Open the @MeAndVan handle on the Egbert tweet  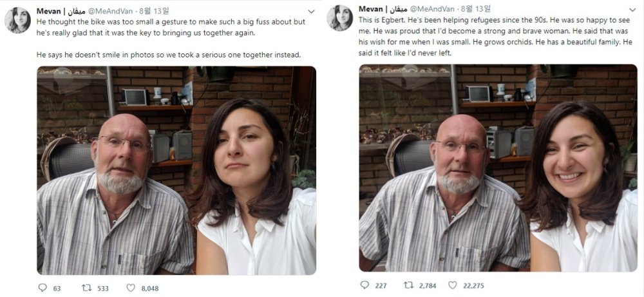pyautogui.click(x=435, y=8)
